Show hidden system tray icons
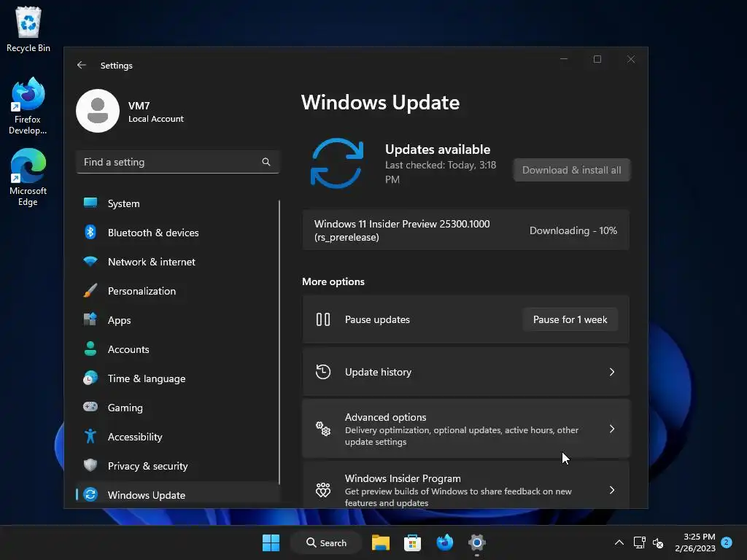 (x=619, y=542)
